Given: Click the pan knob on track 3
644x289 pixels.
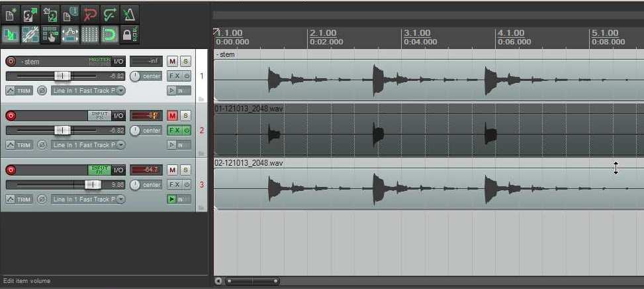Looking at the screenshot, I should 135,185.
